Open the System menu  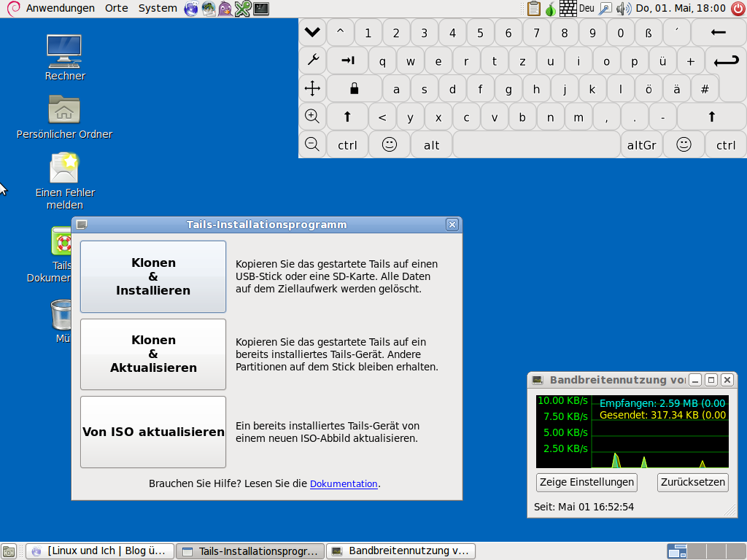[157, 8]
